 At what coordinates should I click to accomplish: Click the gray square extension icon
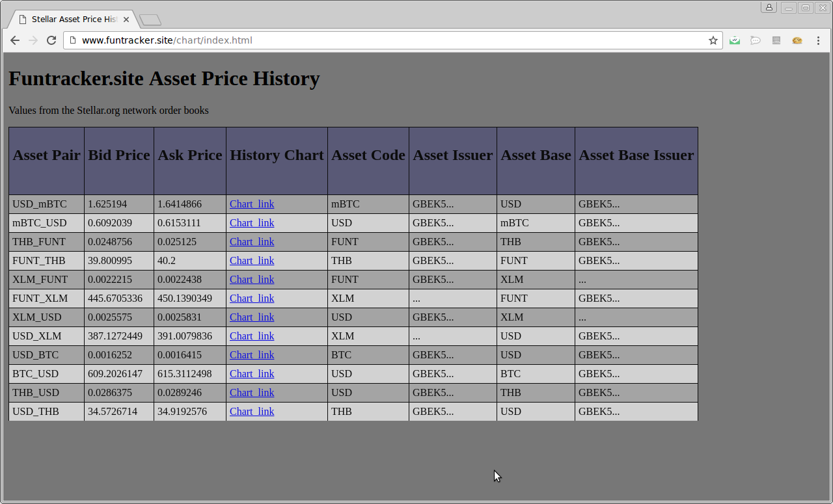pos(776,40)
